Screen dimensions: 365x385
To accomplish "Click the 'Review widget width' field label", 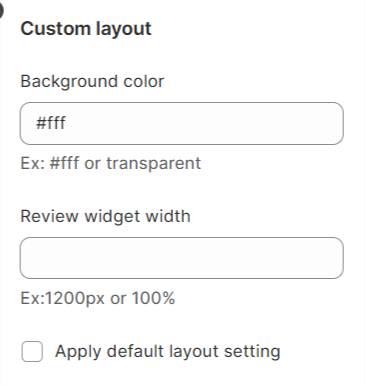I will (x=105, y=216).
